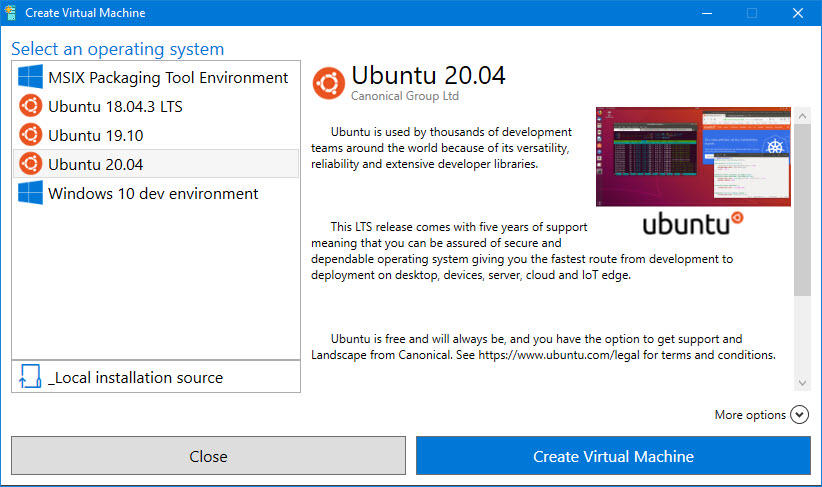Expand More options with the chevron button
The height and width of the screenshot is (487, 822).
coord(799,415)
